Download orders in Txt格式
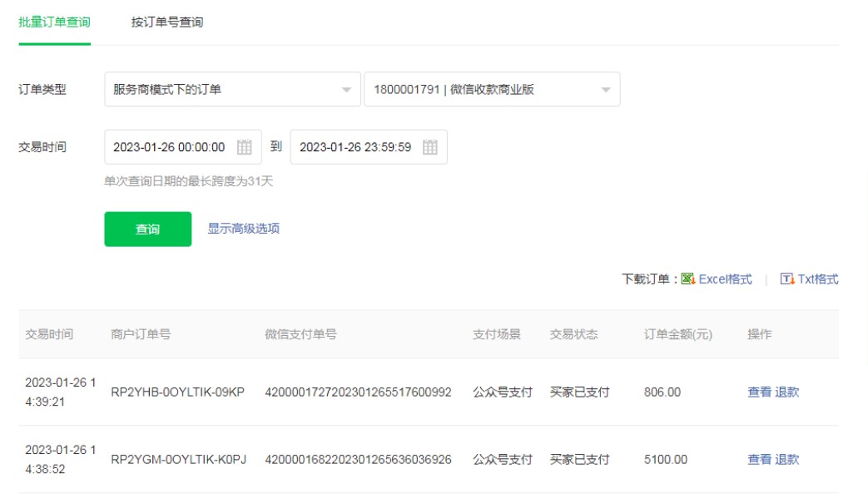The width and height of the screenshot is (868, 503). click(818, 279)
